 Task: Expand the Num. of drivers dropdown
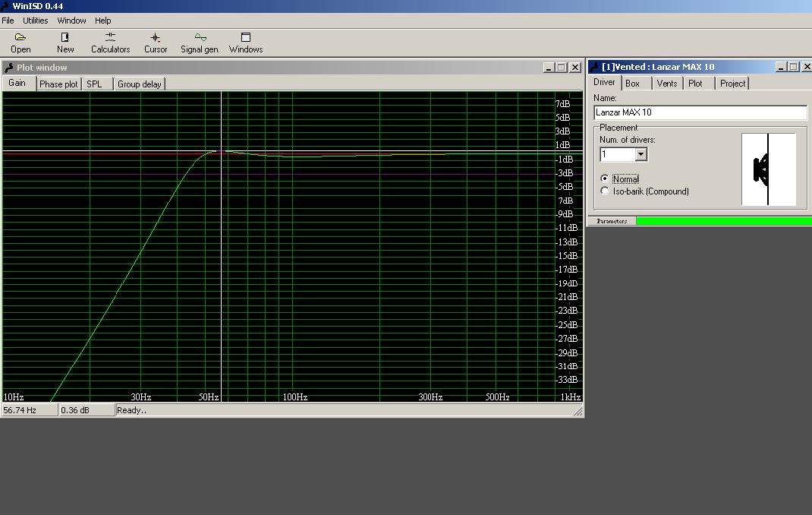click(x=640, y=155)
